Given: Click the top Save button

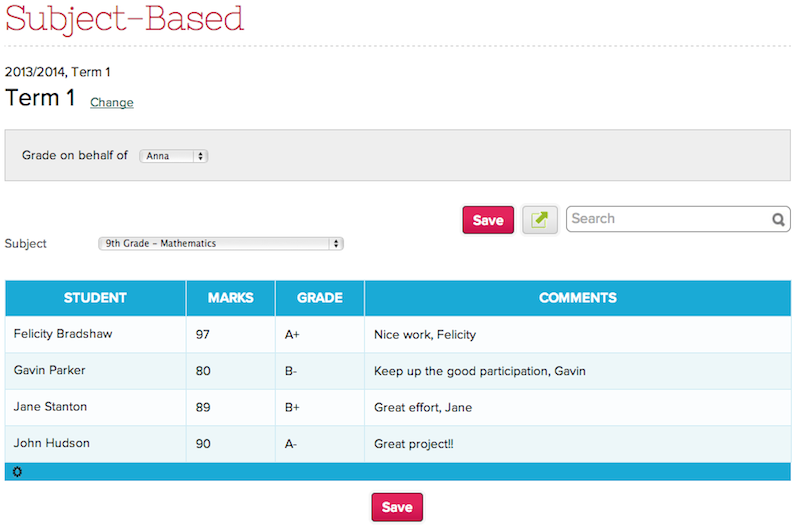Looking at the screenshot, I should [488, 220].
